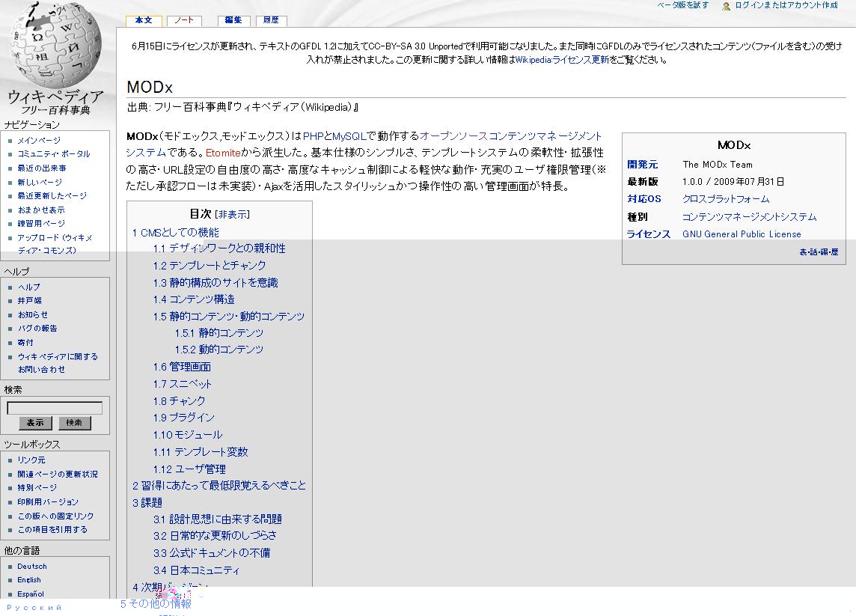The height and width of the screenshot is (616, 856).
Task: Jump to section 1.6 管理画面
Action: click(x=182, y=367)
